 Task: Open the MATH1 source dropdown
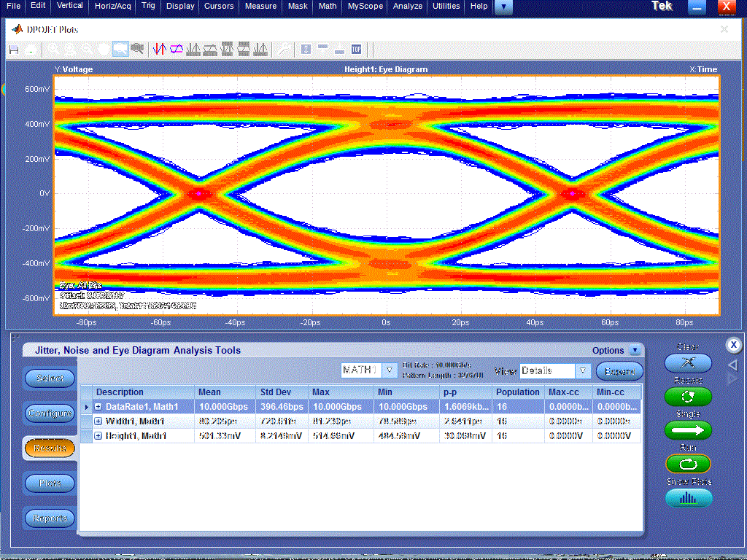coord(390,370)
